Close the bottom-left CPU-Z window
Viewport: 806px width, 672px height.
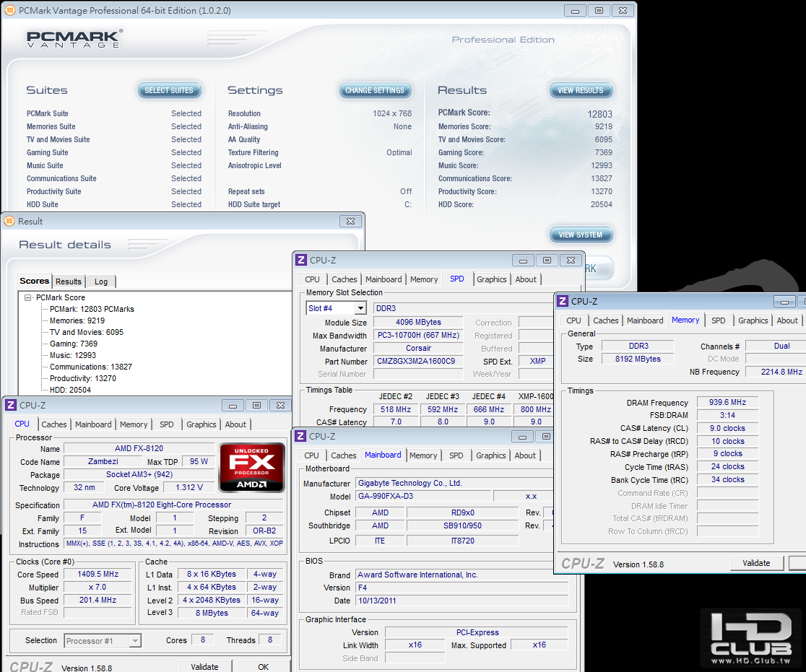280,406
